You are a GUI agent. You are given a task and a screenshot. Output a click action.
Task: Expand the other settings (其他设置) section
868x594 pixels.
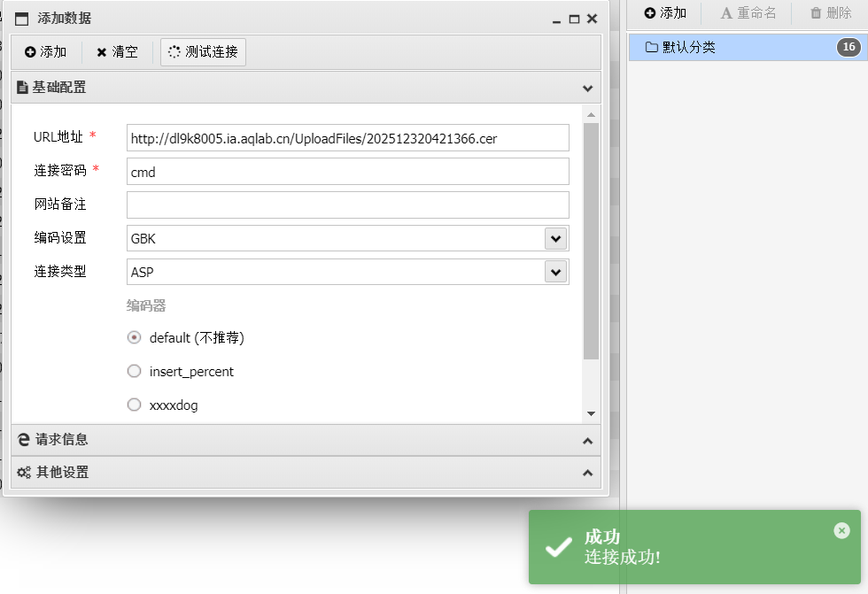(x=587, y=473)
